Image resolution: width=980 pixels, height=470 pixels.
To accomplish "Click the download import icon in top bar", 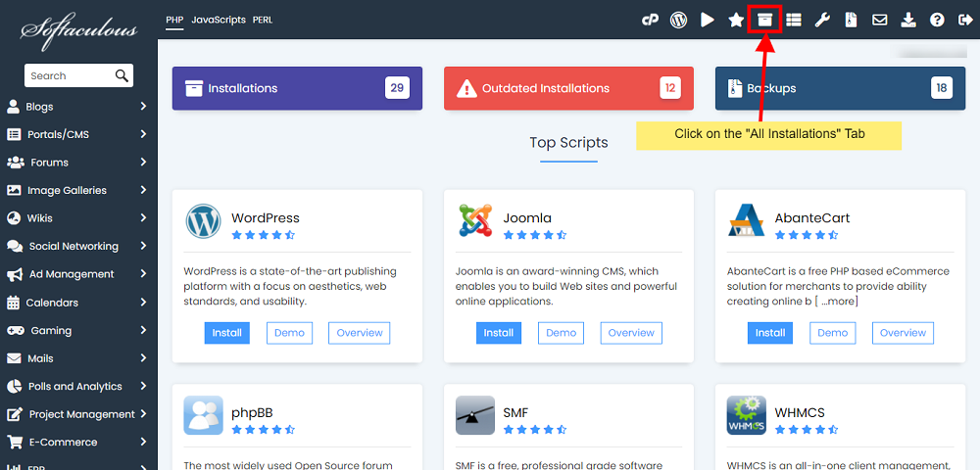I will click(908, 20).
